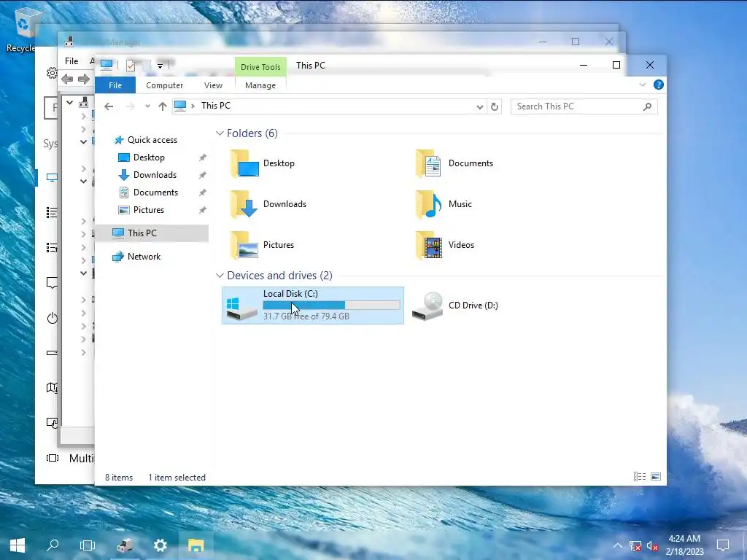Click the Drive Tools contextual tab header
747x560 pixels.
coord(260,67)
